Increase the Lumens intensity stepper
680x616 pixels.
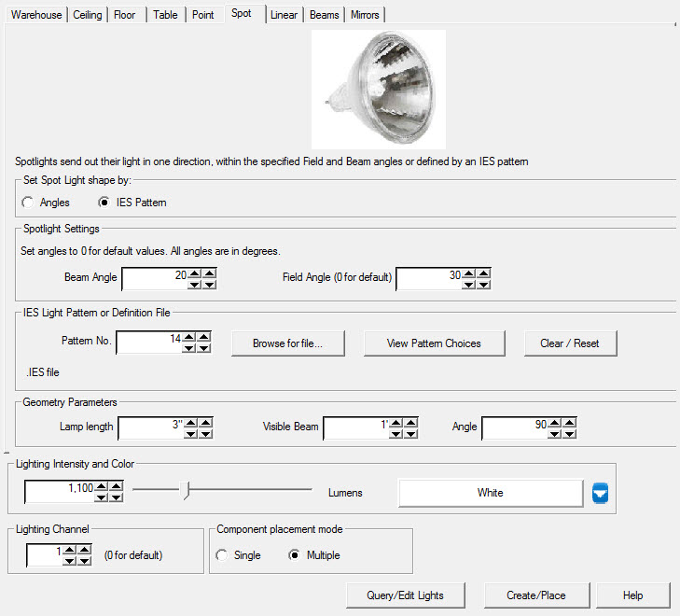pyautogui.click(x=101, y=486)
